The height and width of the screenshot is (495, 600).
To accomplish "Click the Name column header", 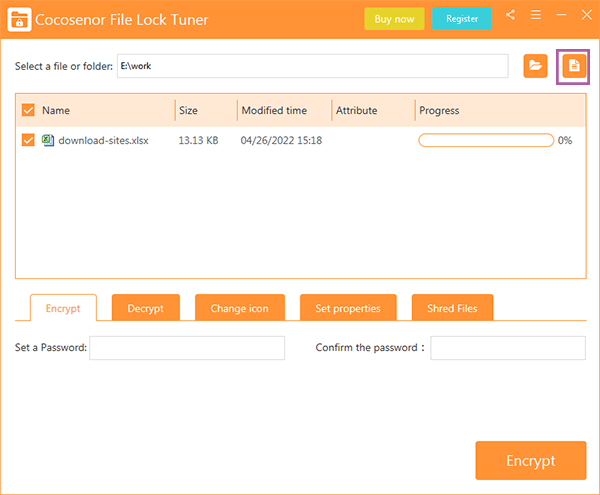I will (x=56, y=110).
